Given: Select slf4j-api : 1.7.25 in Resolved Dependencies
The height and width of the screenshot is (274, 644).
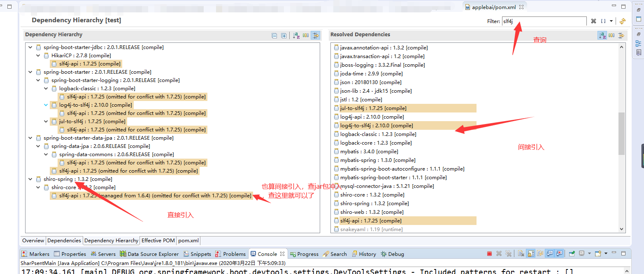Looking at the screenshot, I should (x=405, y=221).
